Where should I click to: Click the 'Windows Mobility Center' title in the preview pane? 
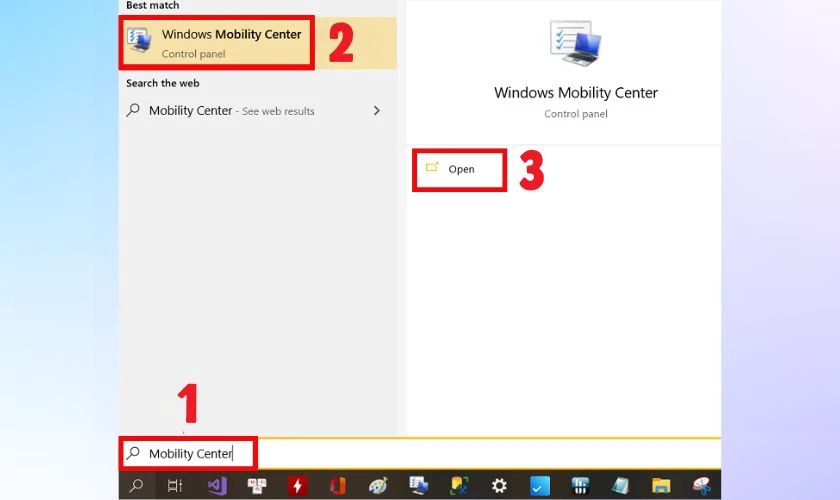(576, 93)
